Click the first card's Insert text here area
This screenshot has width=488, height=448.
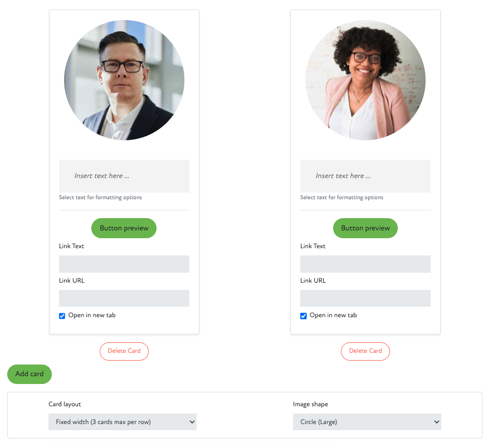coord(124,176)
